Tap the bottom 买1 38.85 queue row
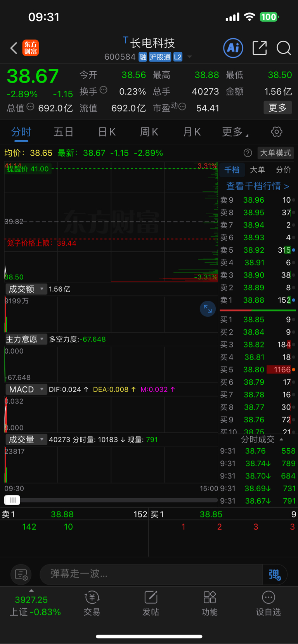Image resolution: width=298 pixels, height=644 pixels. [x=223, y=514]
